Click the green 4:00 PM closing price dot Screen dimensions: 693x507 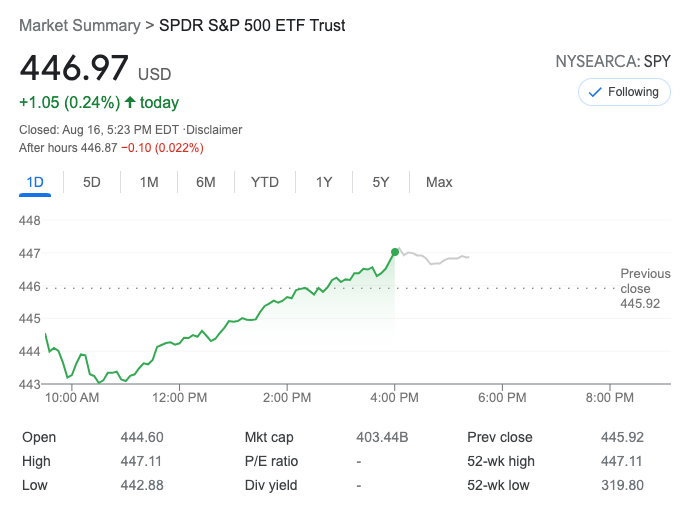395,252
